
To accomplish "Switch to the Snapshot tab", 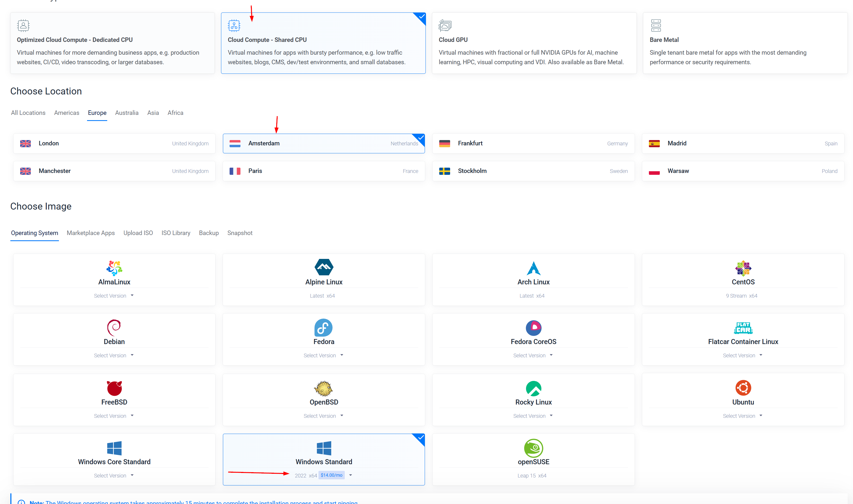I will [x=240, y=233].
